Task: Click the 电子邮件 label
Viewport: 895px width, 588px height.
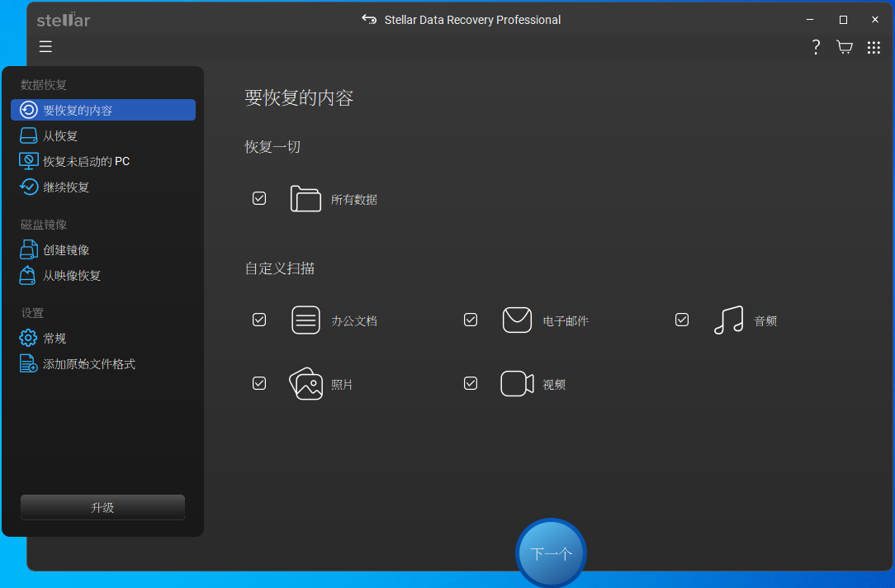Action: (x=565, y=320)
